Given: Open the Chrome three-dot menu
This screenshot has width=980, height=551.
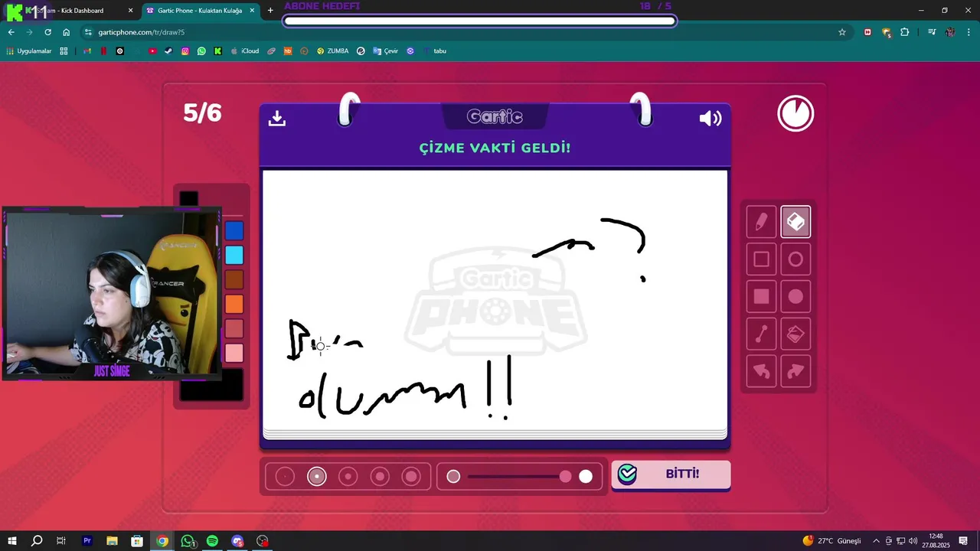Looking at the screenshot, I should click(x=969, y=32).
